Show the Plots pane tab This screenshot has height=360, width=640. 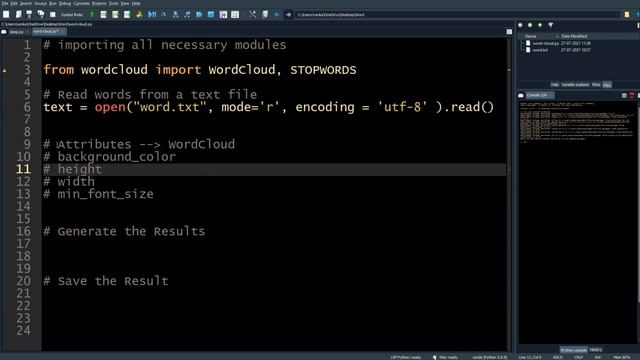(596, 84)
